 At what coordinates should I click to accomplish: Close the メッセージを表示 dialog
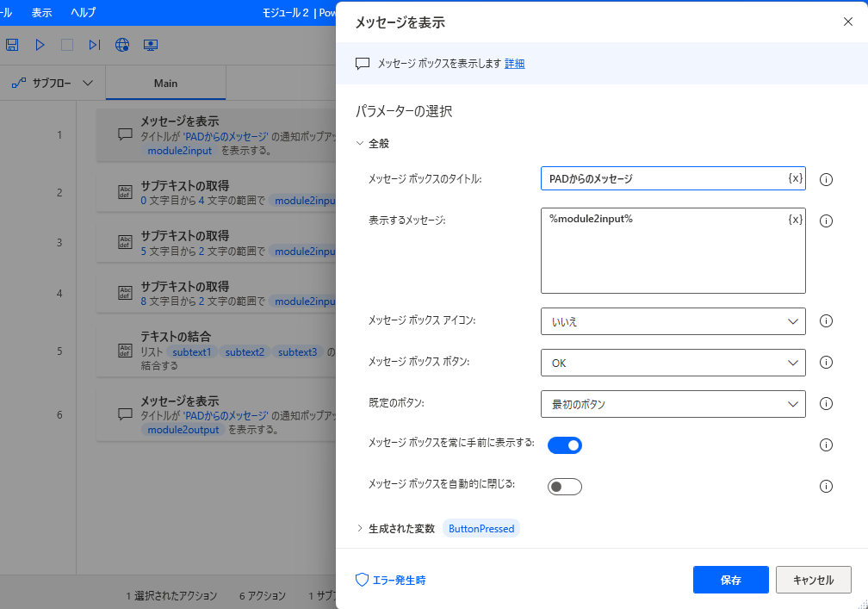pyautogui.click(x=847, y=22)
